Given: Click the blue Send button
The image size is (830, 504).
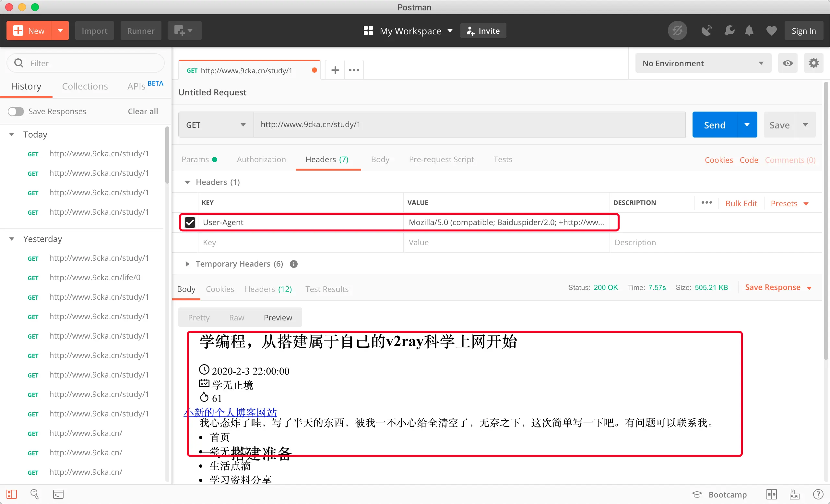Looking at the screenshot, I should [x=715, y=125].
